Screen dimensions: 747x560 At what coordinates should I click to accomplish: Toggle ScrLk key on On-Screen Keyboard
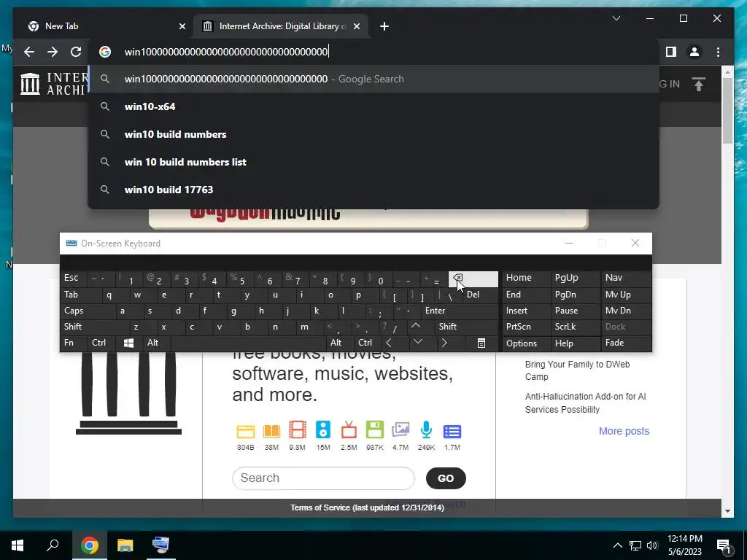[575, 327]
